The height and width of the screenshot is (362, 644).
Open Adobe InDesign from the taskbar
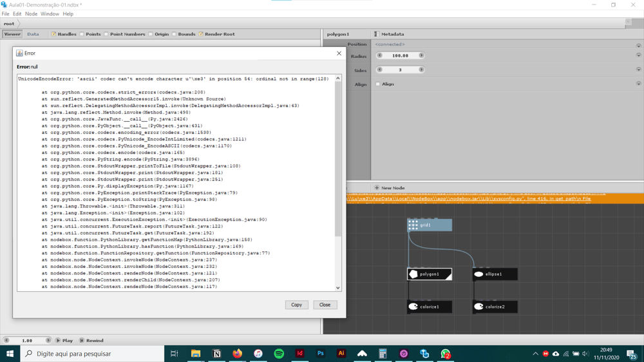[300, 354]
